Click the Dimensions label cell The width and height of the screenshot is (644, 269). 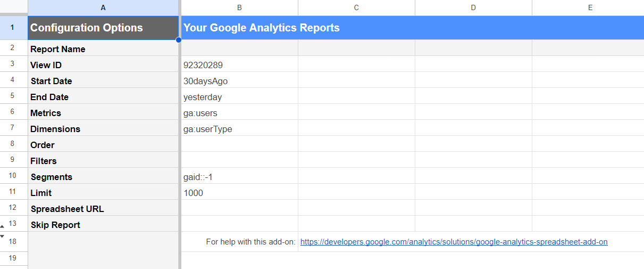point(103,129)
